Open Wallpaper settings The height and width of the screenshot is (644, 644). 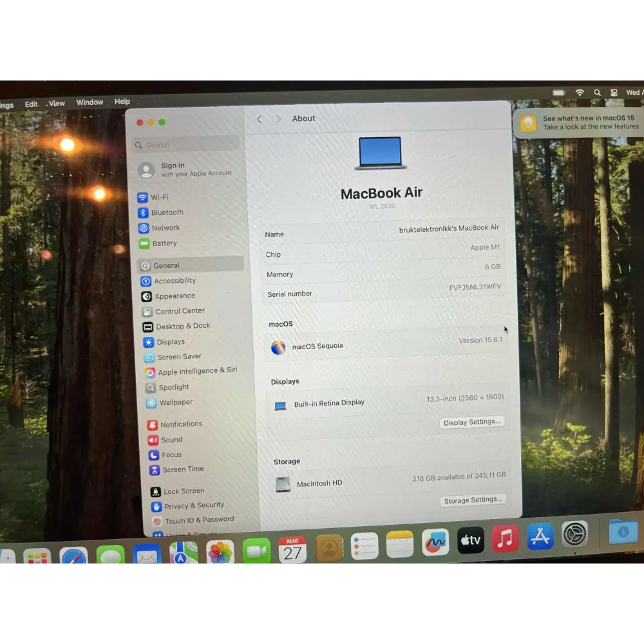(x=169, y=402)
